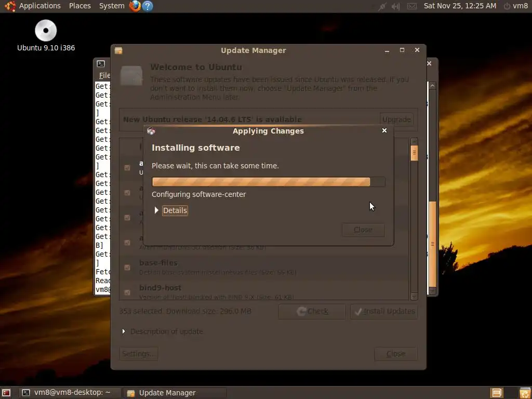532x399 pixels.
Task: Open the volume control icon
Action: [x=395, y=6]
